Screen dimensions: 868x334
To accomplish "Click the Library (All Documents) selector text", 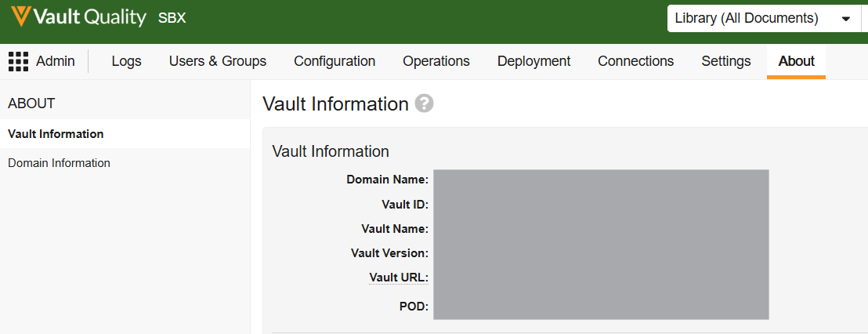I will pyautogui.click(x=745, y=19).
